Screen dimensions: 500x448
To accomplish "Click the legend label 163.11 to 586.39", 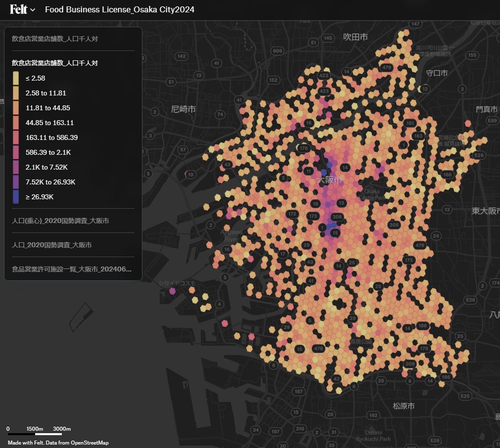I will (x=51, y=137).
